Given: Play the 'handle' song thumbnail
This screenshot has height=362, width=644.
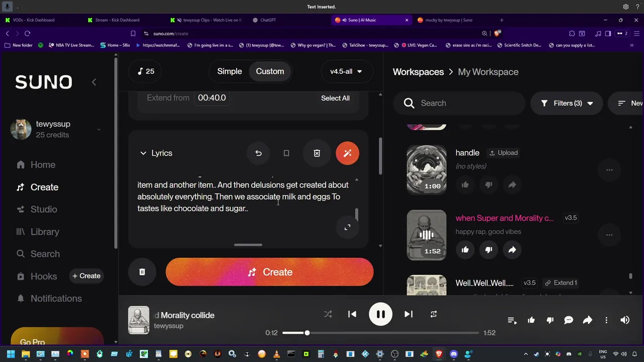Looking at the screenshot, I should click(x=426, y=170).
